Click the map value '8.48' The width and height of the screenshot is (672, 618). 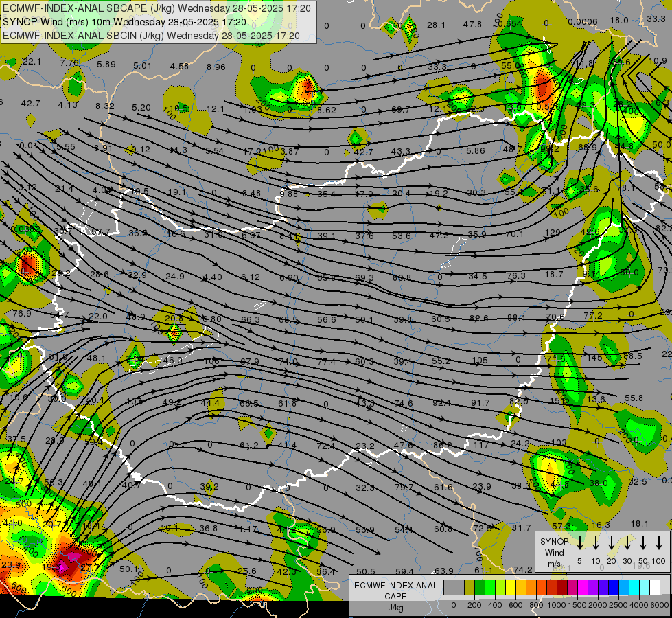click(x=251, y=194)
